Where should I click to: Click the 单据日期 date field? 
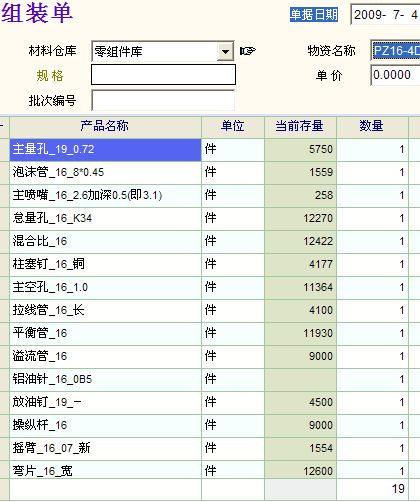[x=386, y=15]
